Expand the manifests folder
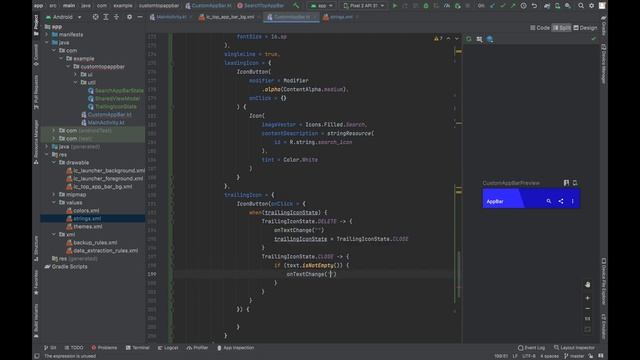 [x=47, y=35]
